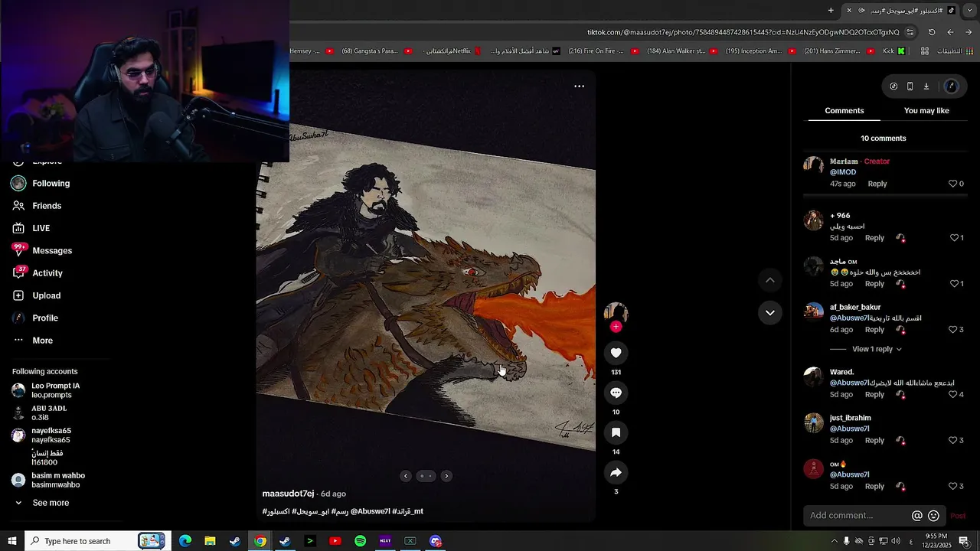Open YouTube app in the taskbar

click(335, 541)
